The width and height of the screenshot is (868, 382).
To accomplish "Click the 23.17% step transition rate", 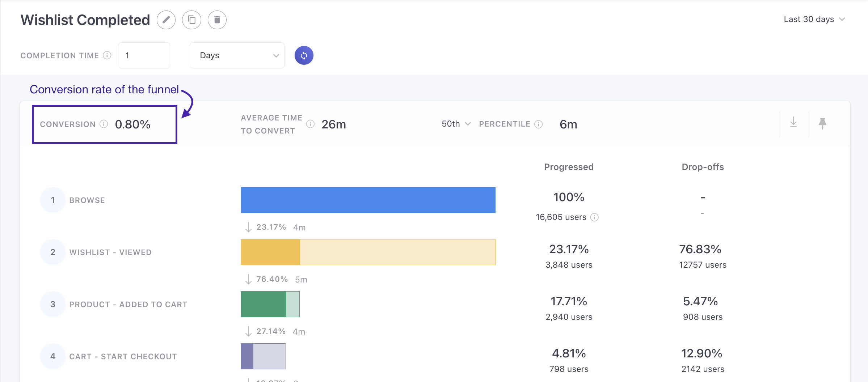I will 271,227.
